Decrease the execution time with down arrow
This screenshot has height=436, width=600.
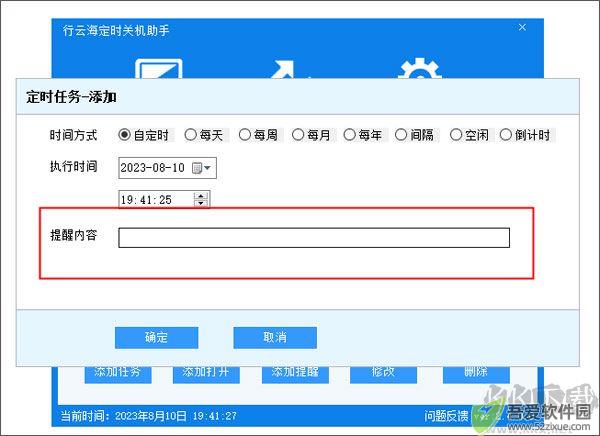[201, 203]
